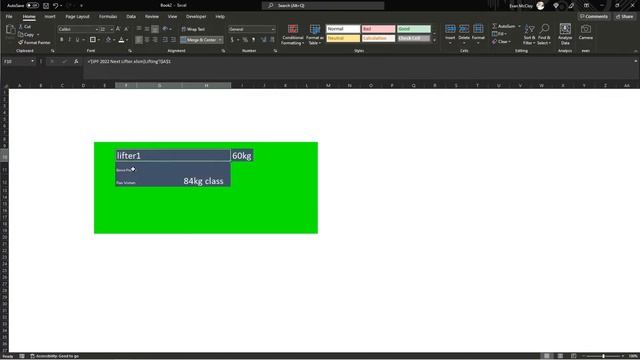The height and width of the screenshot is (360, 640).
Task: Click the Font Color A icon
Action: click(121, 40)
